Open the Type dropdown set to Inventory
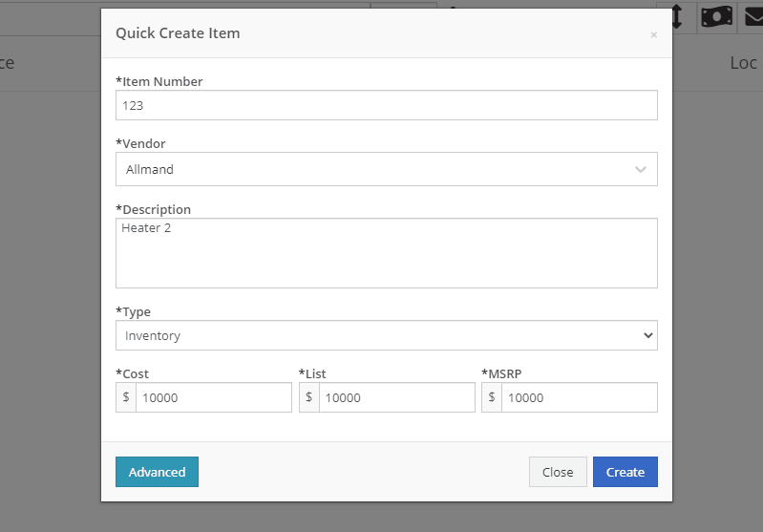 coord(387,335)
